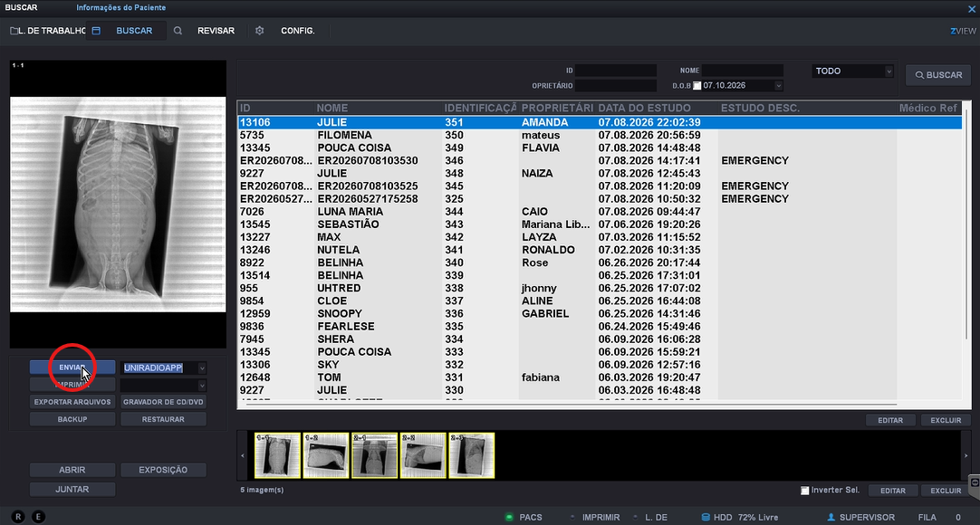Open settings via the CONFIG. gear icon
The height and width of the screenshot is (525, 980).
[260, 31]
